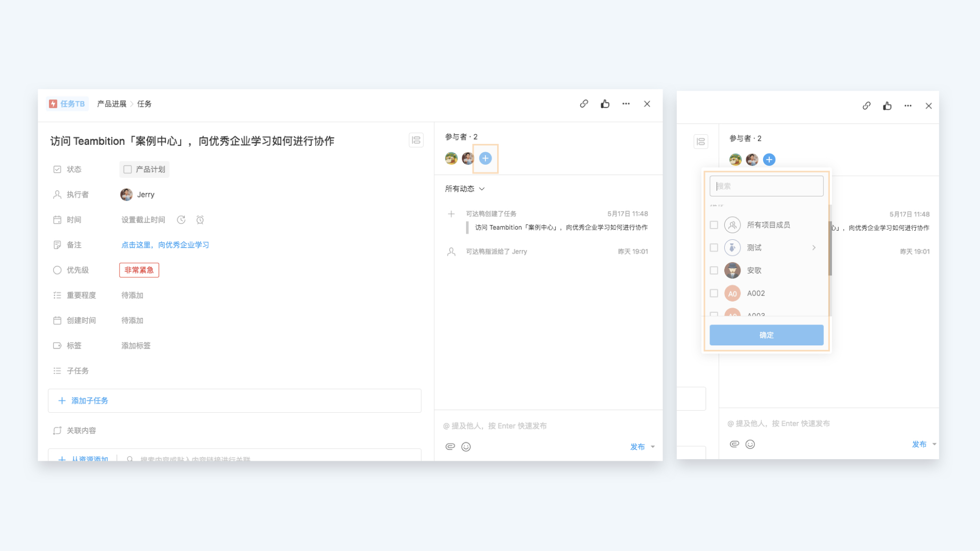Screen dimensions: 980x551
Task: Close the left task window
Action: (x=647, y=104)
